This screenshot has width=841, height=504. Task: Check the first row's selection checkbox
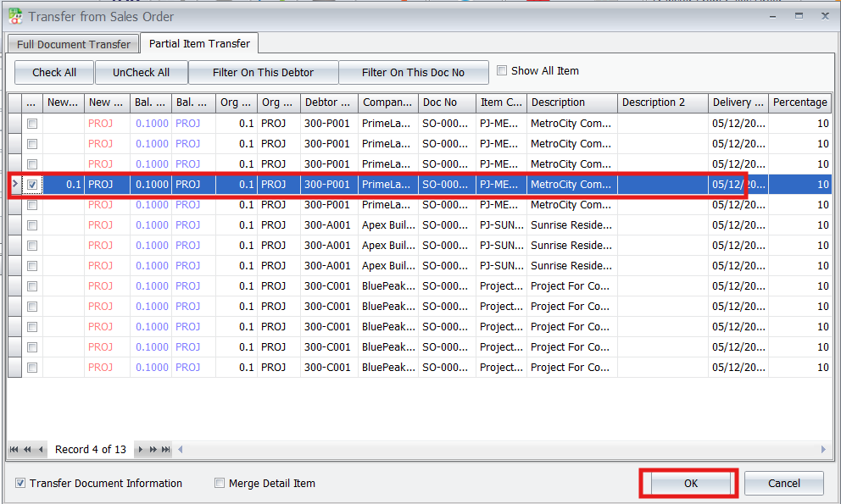point(32,124)
